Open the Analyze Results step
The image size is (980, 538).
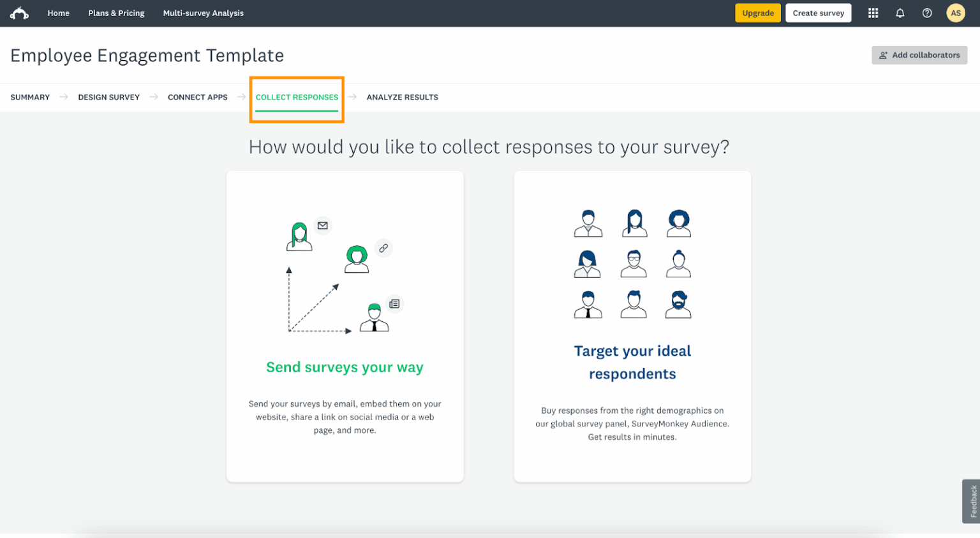coord(402,97)
